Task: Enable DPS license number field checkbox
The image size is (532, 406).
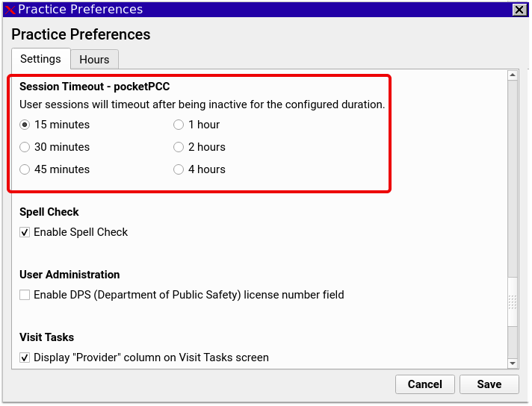Action: [x=25, y=295]
